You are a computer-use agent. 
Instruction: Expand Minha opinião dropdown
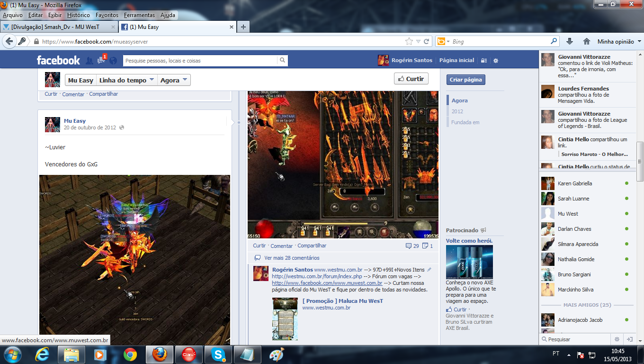tap(619, 42)
